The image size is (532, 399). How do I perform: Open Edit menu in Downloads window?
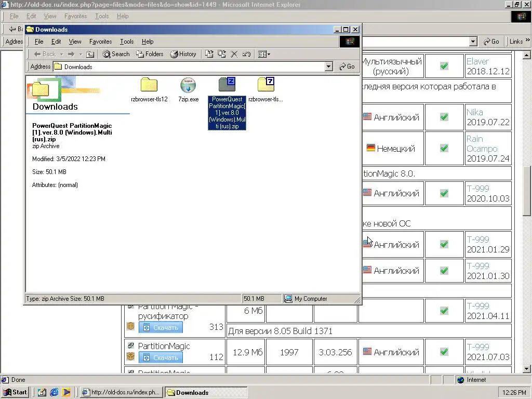point(56,42)
